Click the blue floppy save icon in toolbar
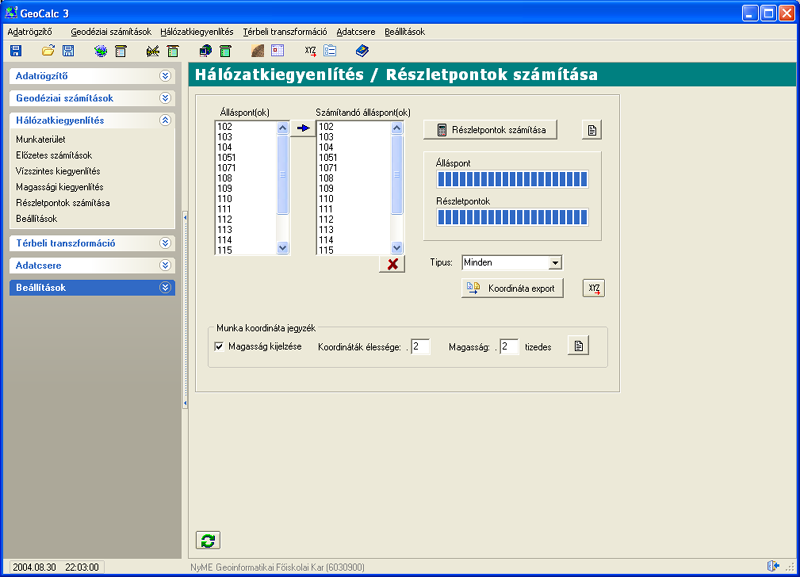This screenshot has height=577, width=800. click(16, 51)
